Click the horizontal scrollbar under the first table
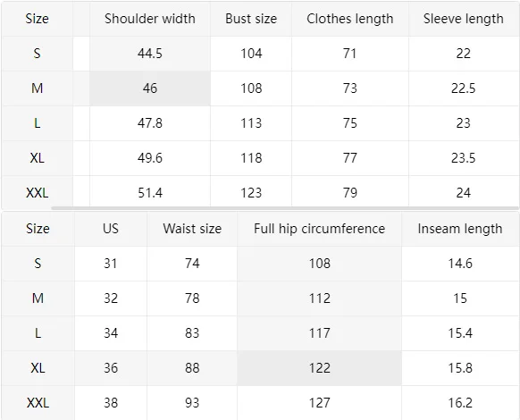The image size is (520, 420). (285, 208)
